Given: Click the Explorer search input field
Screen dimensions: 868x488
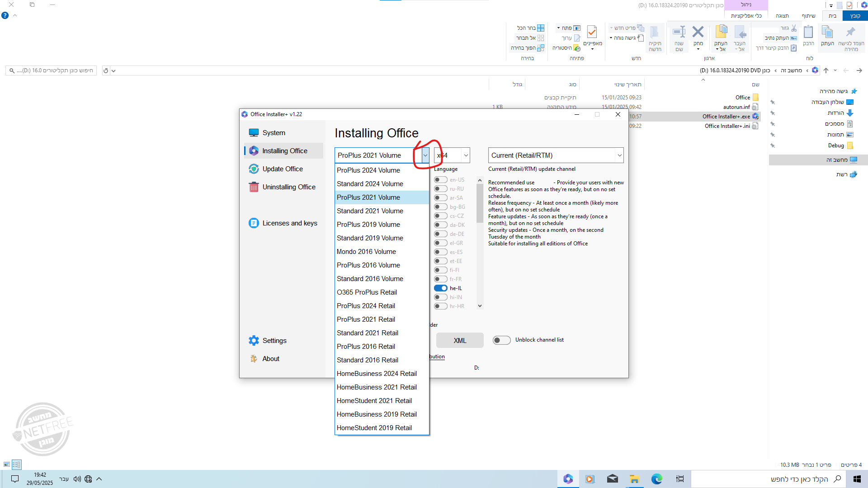Looking at the screenshot, I should [51, 70].
